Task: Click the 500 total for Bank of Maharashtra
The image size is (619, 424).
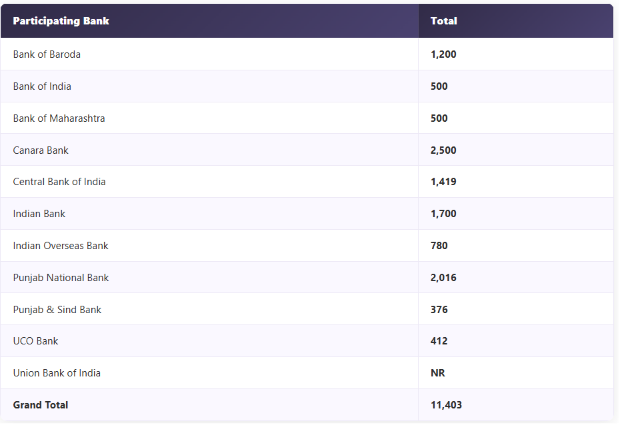Action: coord(439,118)
